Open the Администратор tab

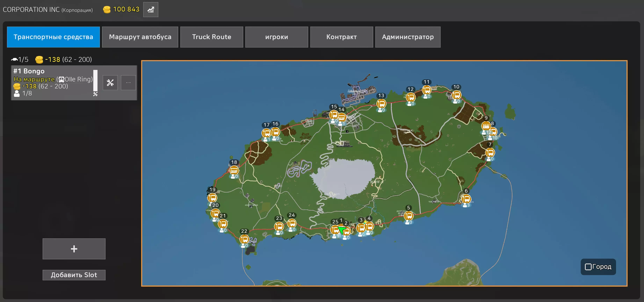408,37
